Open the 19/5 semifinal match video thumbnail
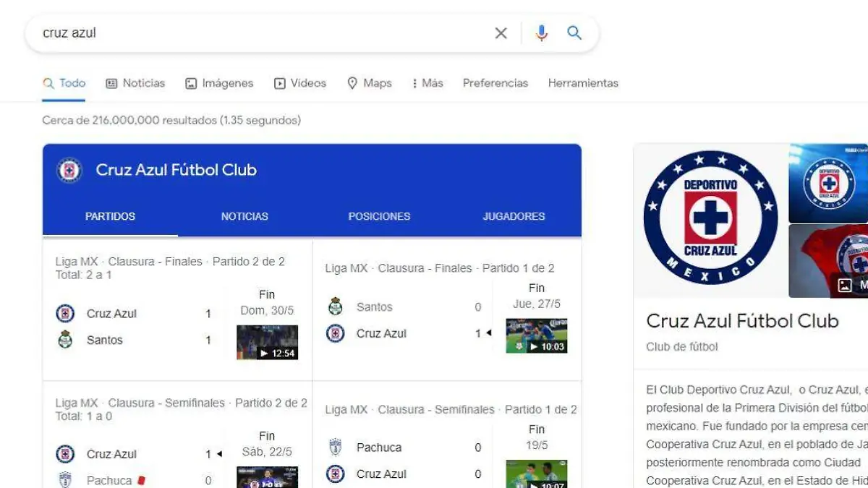 (536, 474)
